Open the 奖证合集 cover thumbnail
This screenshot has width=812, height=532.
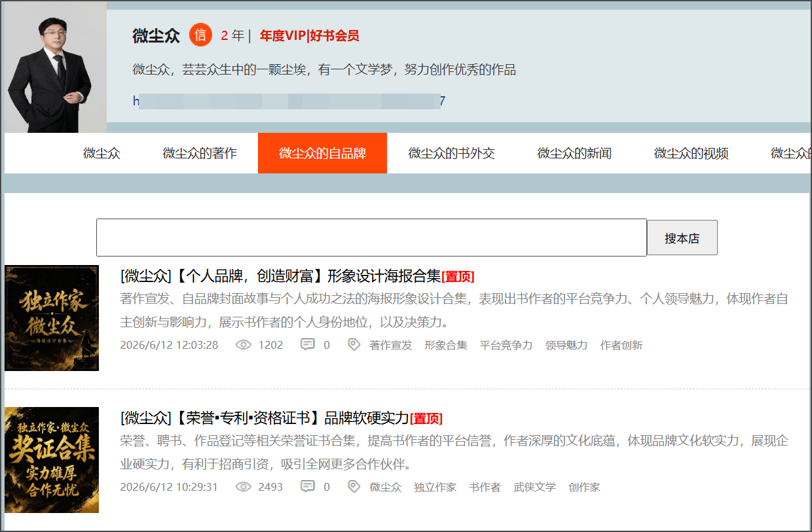[x=52, y=460]
